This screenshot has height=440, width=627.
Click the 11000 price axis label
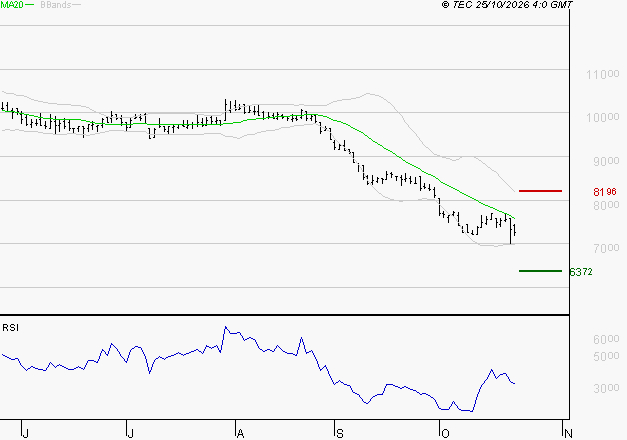coord(603,74)
